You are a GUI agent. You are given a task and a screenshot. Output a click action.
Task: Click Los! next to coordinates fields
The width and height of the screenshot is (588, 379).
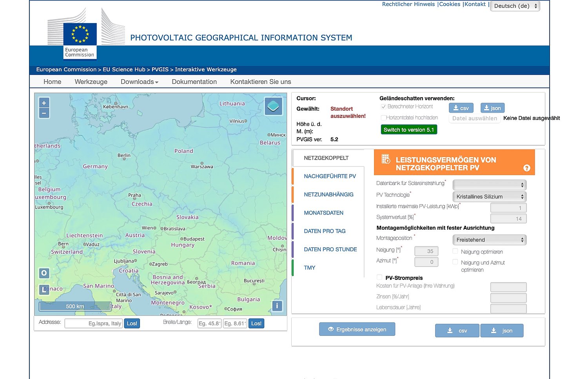click(256, 323)
